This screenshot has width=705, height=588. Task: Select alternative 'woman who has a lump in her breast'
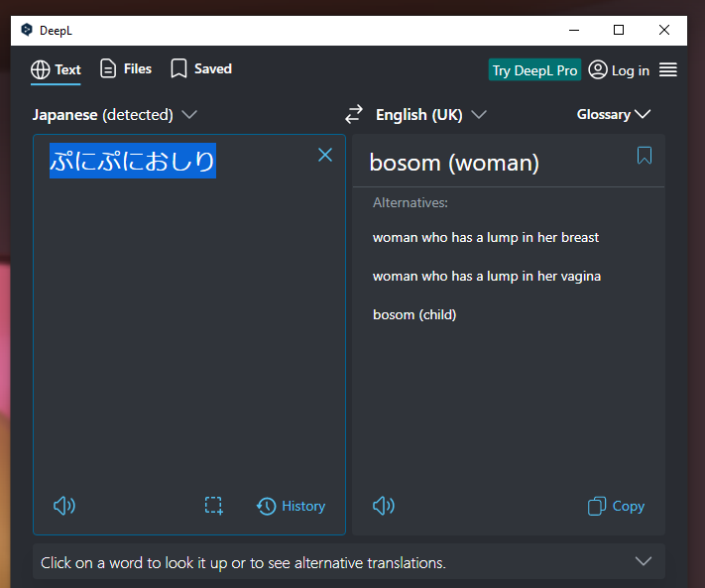[x=486, y=237]
